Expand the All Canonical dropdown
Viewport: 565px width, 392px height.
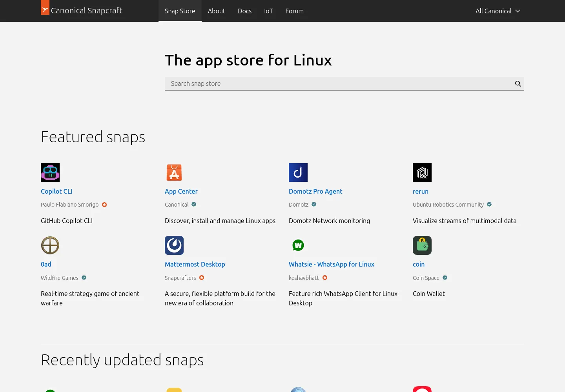(x=498, y=11)
